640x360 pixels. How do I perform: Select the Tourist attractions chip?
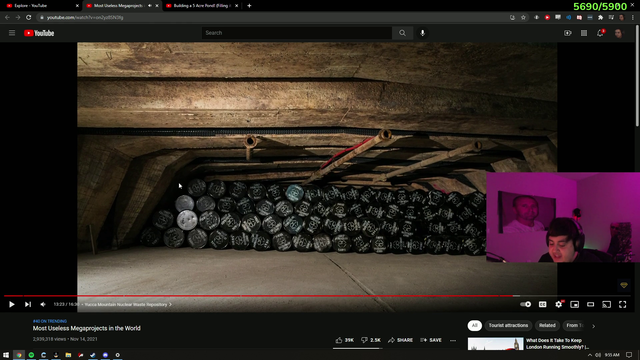pyautogui.click(x=508, y=325)
